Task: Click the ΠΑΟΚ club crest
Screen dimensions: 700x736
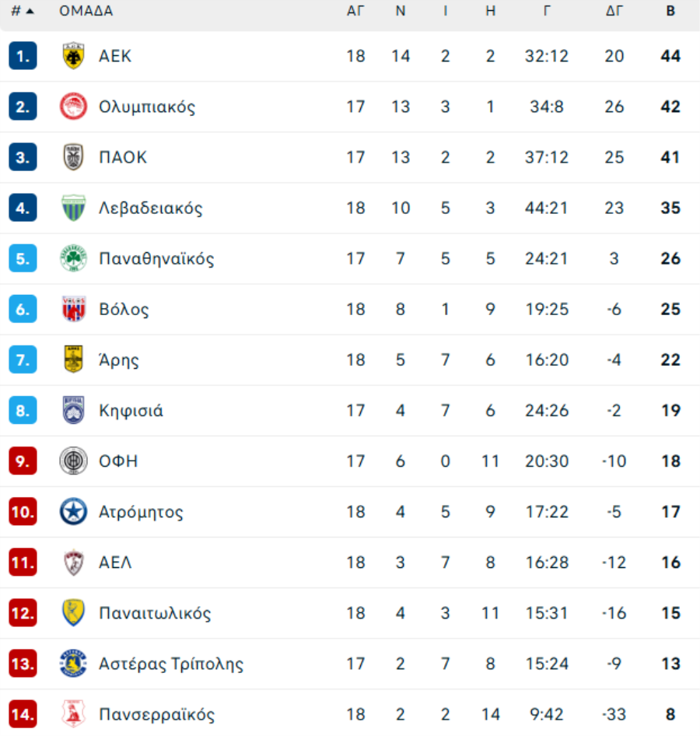Action: coord(73,157)
